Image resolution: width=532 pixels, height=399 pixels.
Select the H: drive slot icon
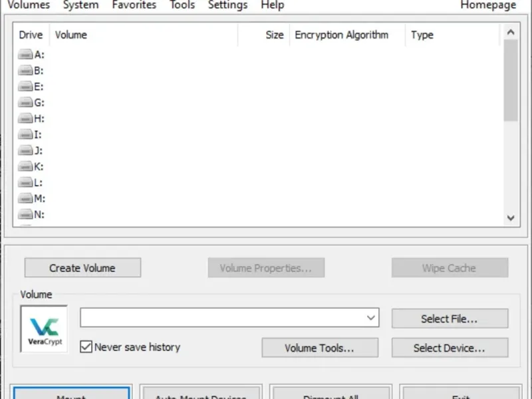pos(25,118)
